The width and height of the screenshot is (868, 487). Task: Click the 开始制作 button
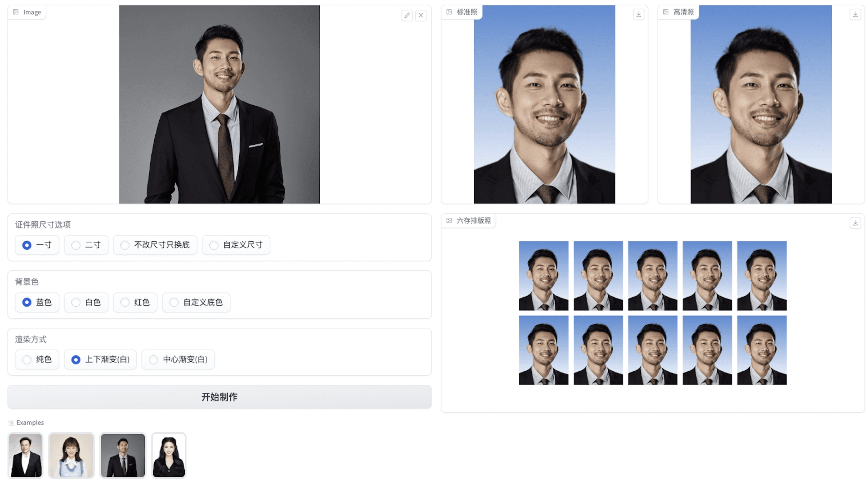point(220,397)
